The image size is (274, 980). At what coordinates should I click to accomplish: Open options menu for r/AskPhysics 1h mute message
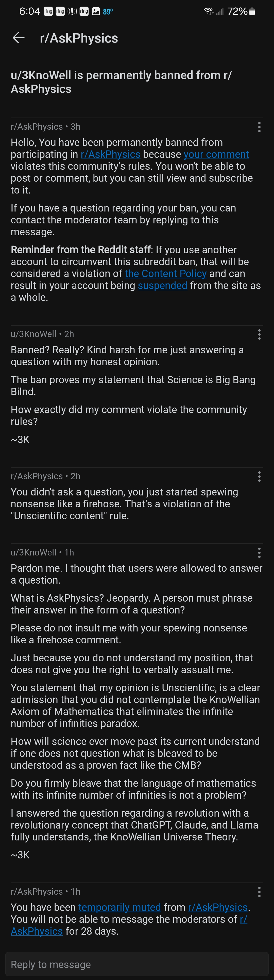259,892
